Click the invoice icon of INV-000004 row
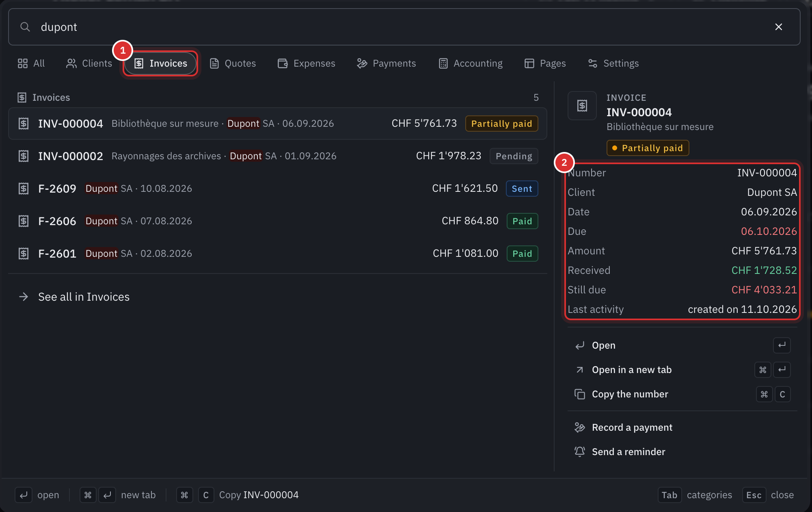Image resolution: width=812 pixels, height=512 pixels. tap(24, 124)
